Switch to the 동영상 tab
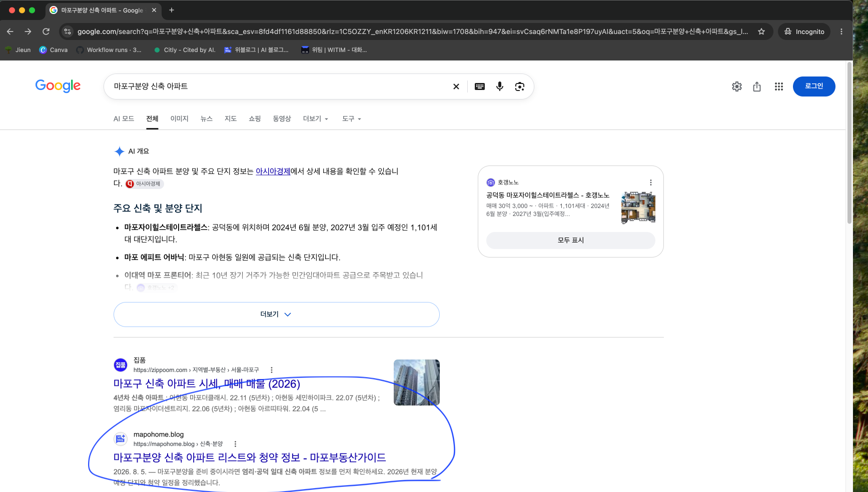The width and height of the screenshot is (868, 492). (282, 118)
